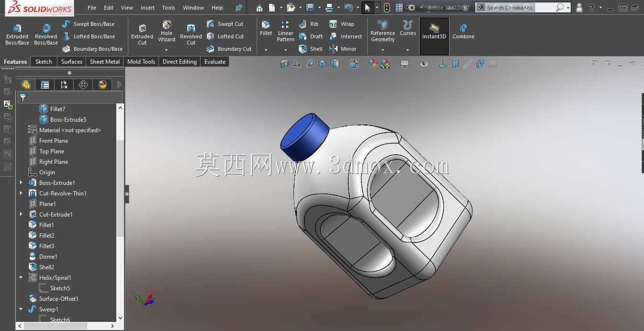Select the Intersect feature tool
This screenshot has width=644, height=331.
tap(345, 36)
